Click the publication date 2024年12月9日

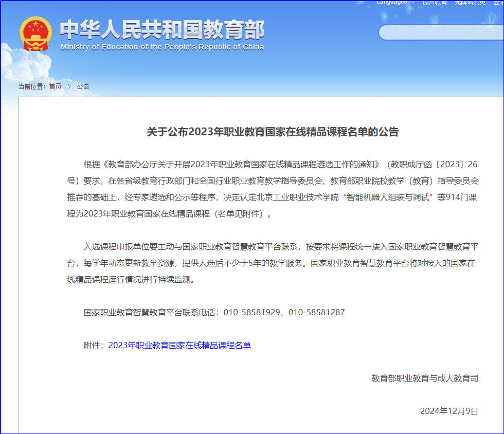(x=449, y=411)
